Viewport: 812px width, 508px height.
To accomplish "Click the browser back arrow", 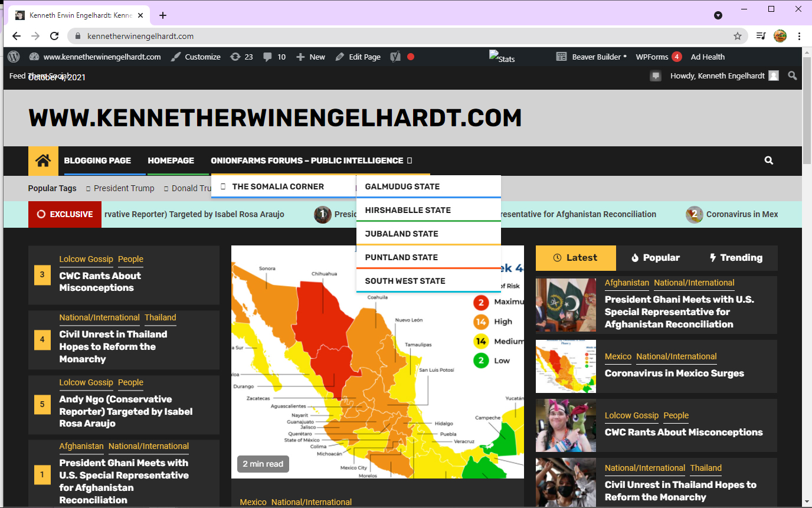I will (x=17, y=36).
